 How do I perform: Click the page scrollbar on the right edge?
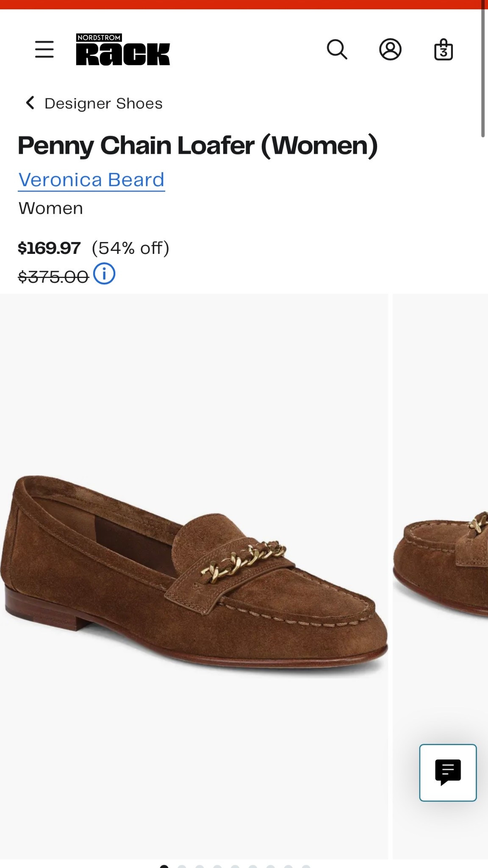tap(483, 68)
